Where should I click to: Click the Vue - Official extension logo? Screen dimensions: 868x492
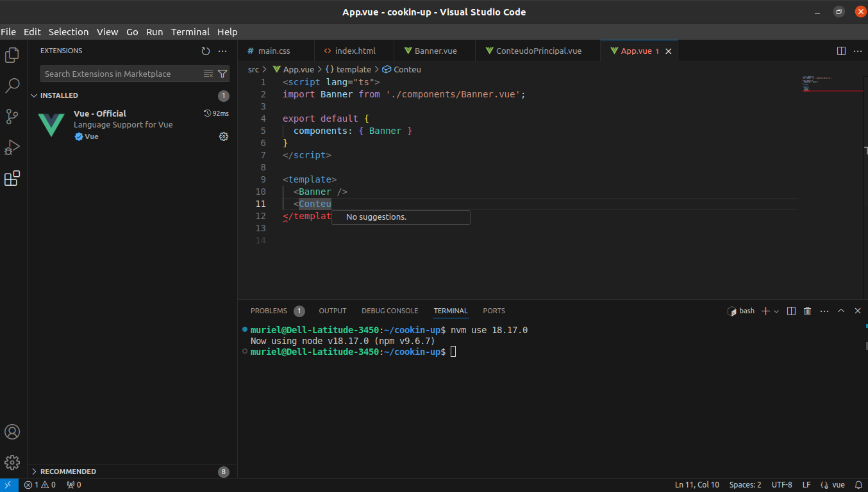click(51, 124)
